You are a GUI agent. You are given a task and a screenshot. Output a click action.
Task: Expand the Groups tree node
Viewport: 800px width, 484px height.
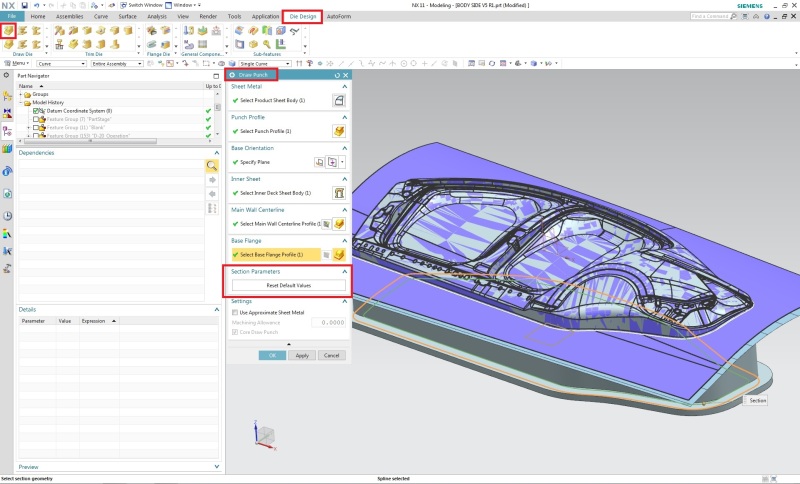click(21, 94)
